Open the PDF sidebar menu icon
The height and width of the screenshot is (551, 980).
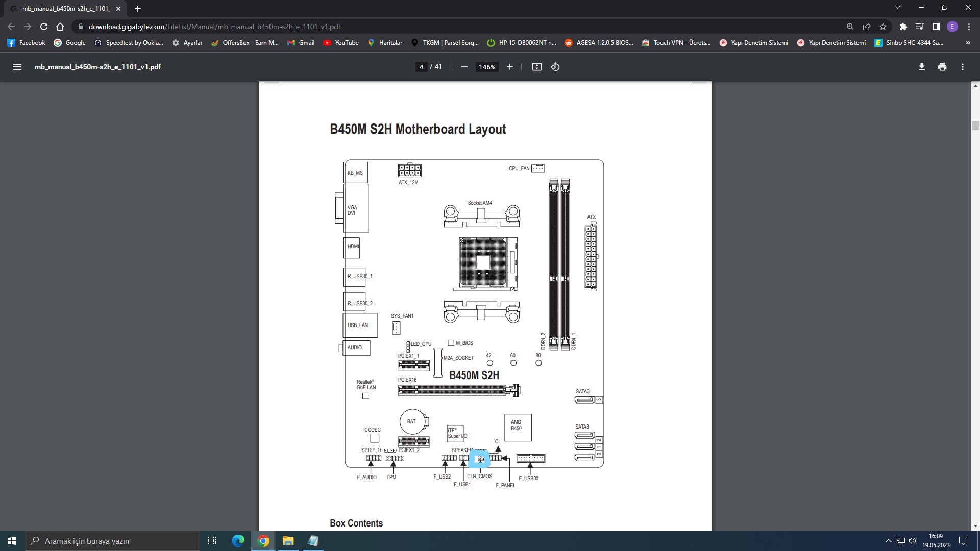17,67
